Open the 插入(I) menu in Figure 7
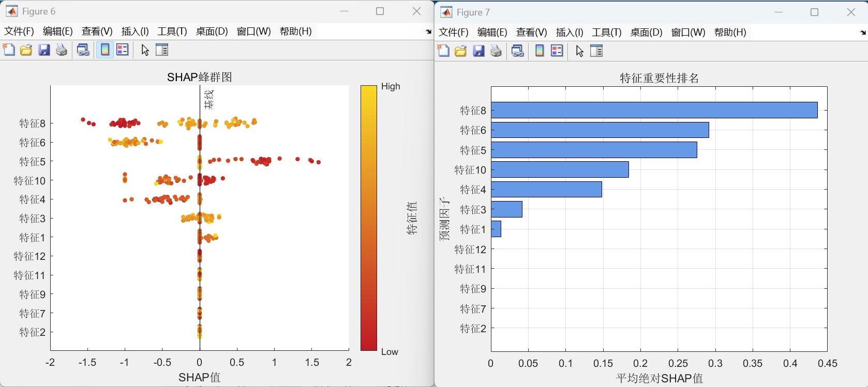 click(x=570, y=33)
